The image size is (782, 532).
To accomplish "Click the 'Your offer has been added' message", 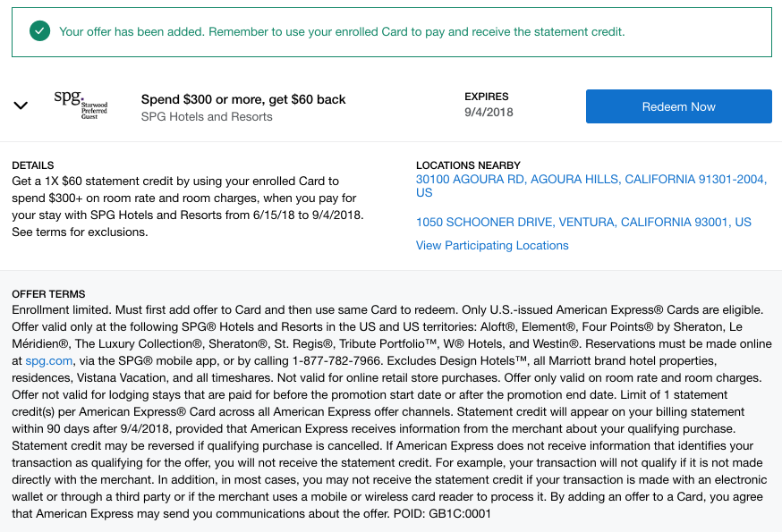I will click(x=342, y=31).
